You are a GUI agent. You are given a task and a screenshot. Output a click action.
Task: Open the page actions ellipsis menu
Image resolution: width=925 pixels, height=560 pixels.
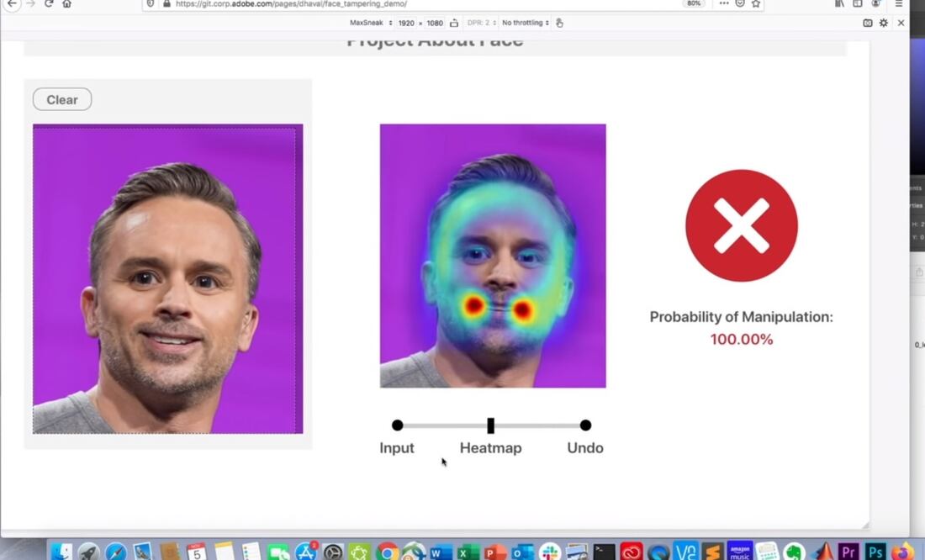point(724,3)
